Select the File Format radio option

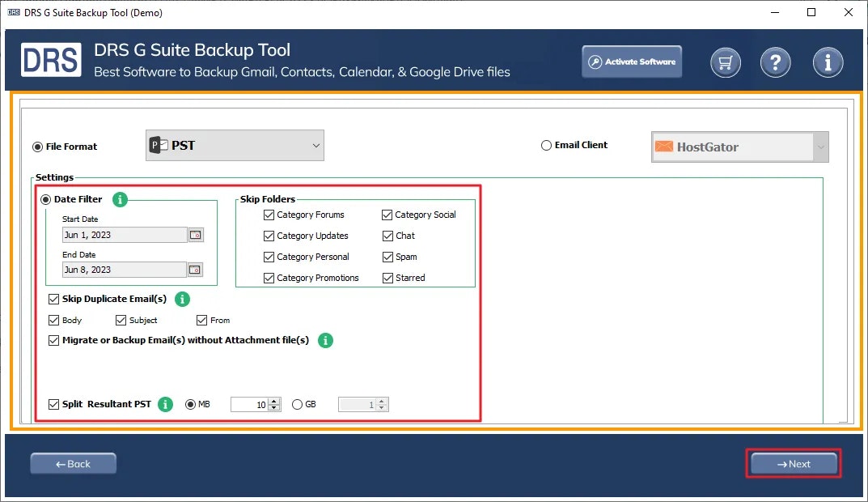coord(38,147)
